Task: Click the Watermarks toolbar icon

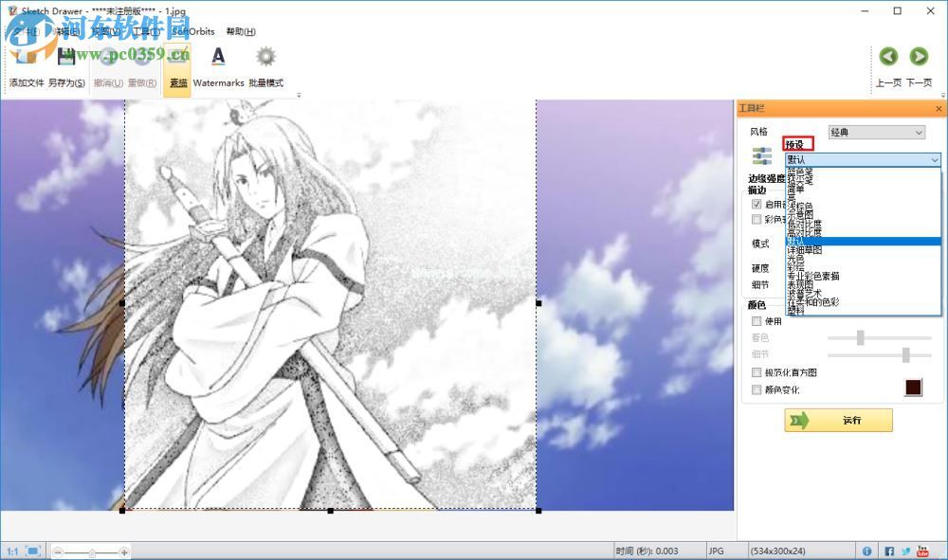Action: [218, 59]
